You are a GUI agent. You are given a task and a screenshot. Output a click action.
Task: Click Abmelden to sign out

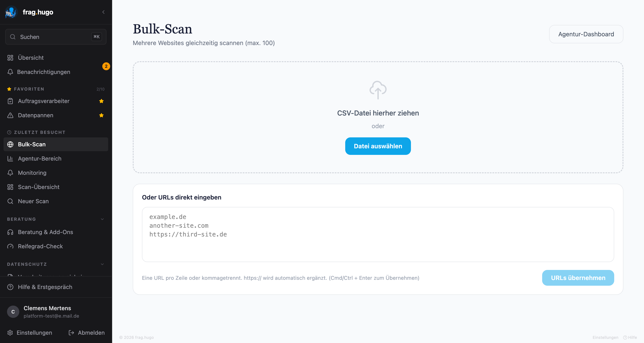pos(87,333)
